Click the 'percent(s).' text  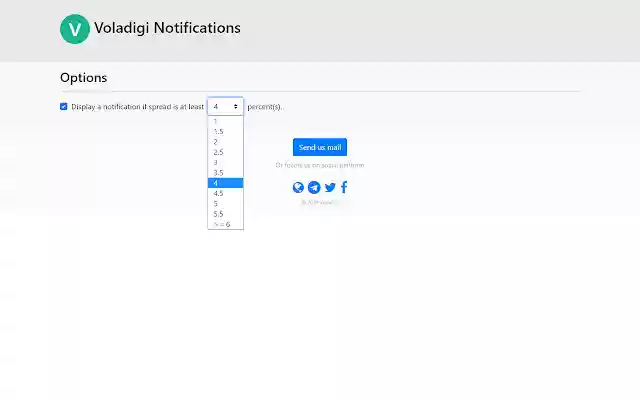pyautogui.click(x=265, y=107)
